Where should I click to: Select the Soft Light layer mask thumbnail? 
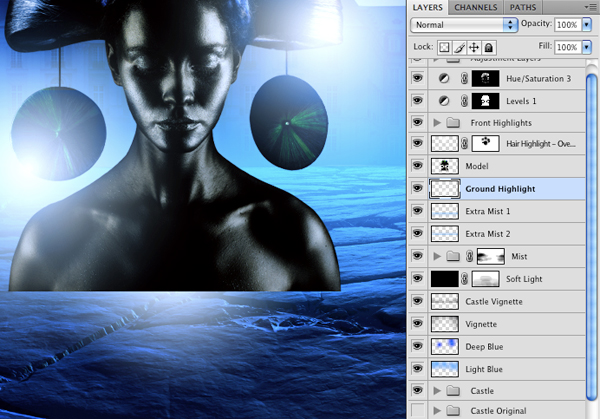(486, 279)
